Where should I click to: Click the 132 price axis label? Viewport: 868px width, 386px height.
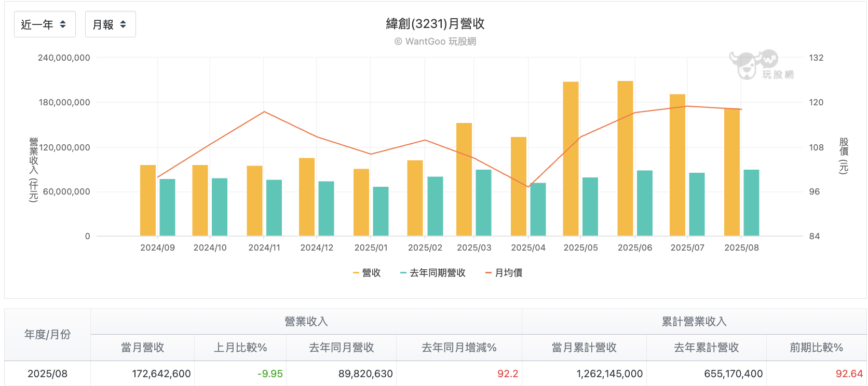click(x=816, y=58)
